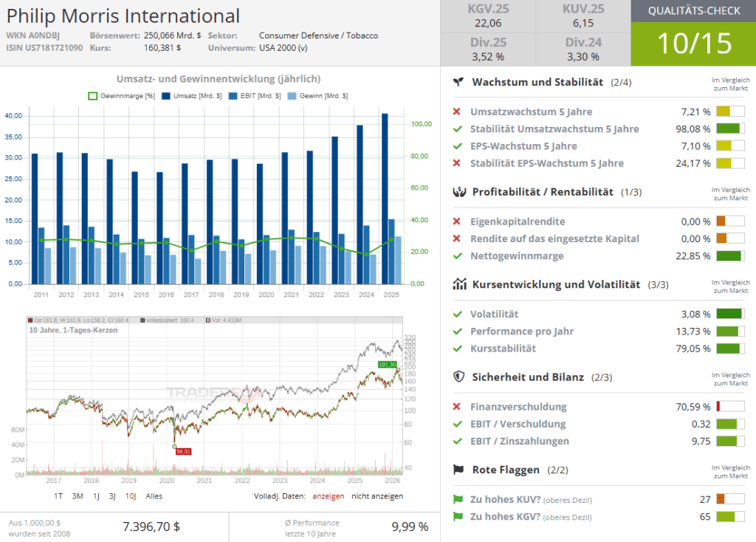756x542 pixels.
Task: Click the red X icon beside Eigenkapitalrendite
Action: [458, 222]
